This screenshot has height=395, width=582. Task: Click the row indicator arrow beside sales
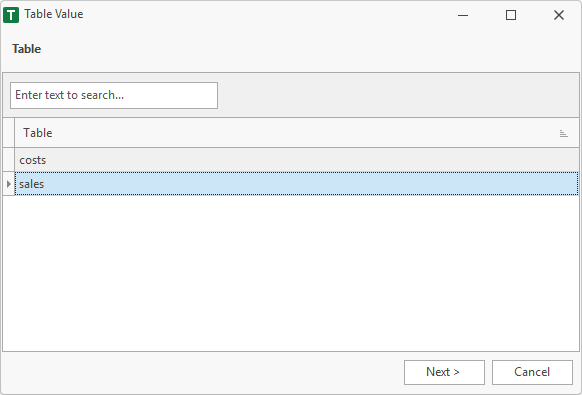tap(9, 183)
